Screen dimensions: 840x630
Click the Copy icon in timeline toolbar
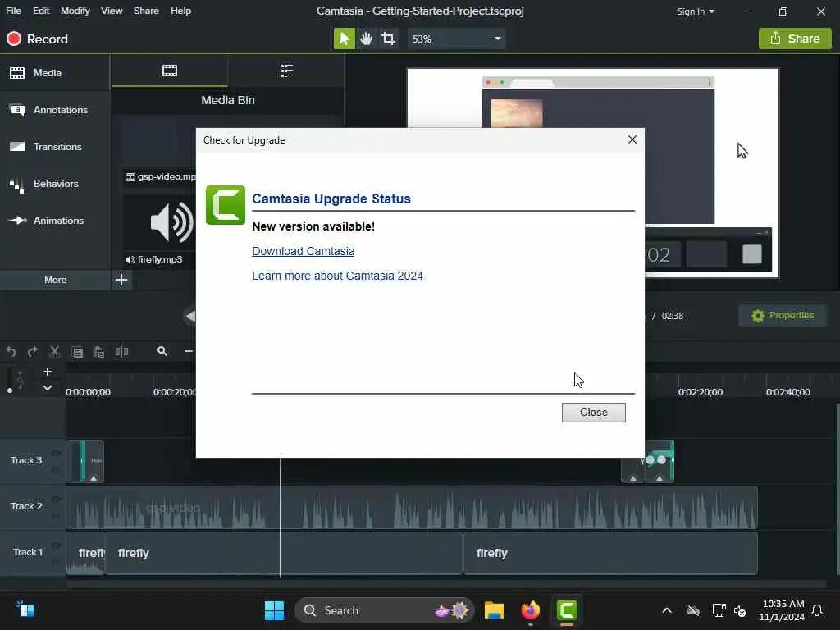tap(77, 352)
